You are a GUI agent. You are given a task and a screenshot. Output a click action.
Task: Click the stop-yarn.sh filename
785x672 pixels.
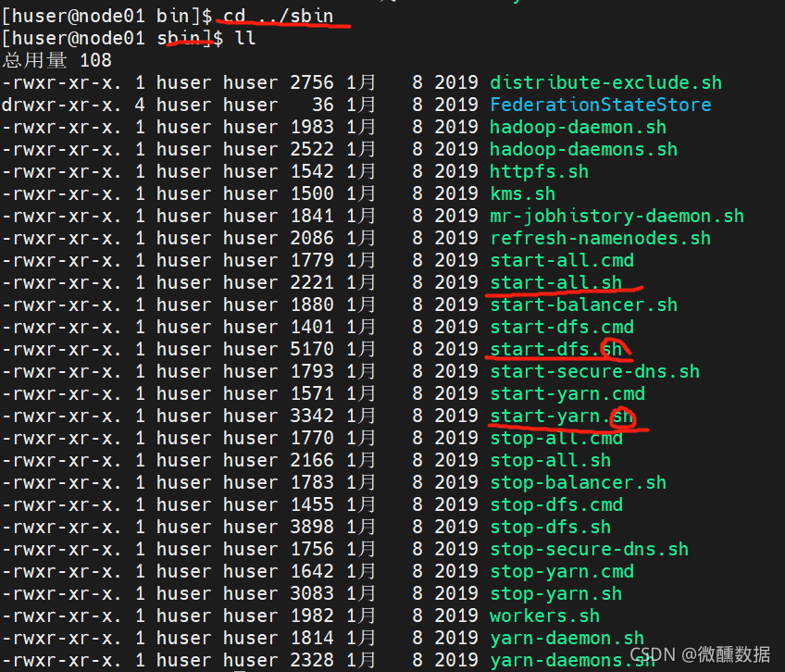[x=555, y=594]
